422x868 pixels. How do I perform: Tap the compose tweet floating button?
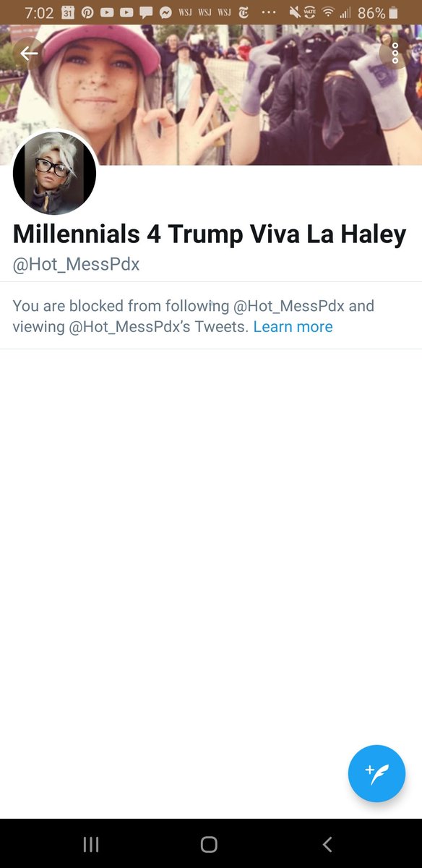click(376, 773)
